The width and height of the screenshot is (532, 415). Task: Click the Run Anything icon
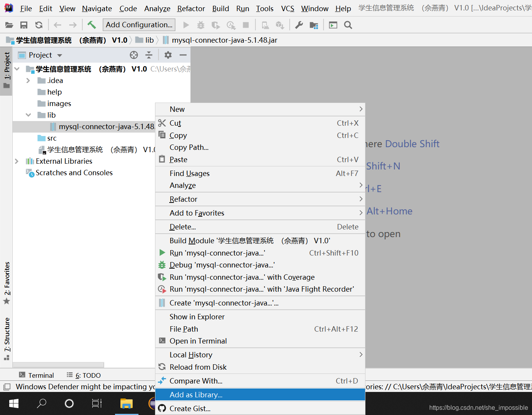333,25
